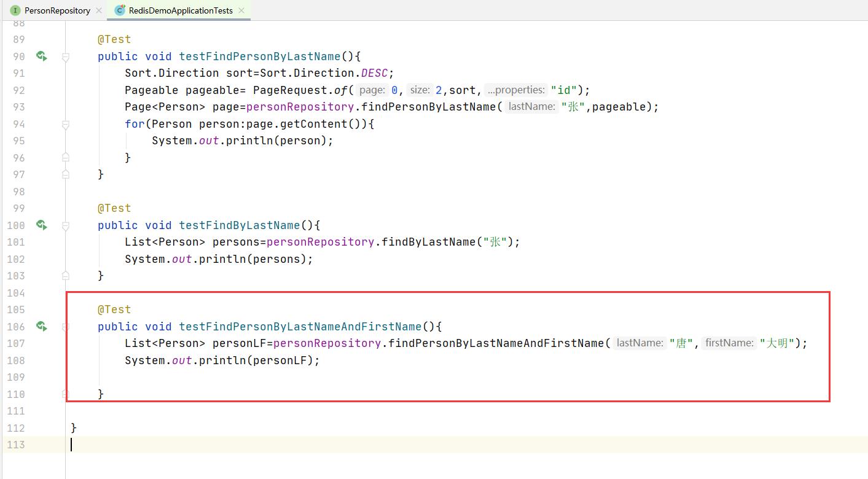Click fold end marker on line 97
The width and height of the screenshot is (868, 479).
pos(65,174)
